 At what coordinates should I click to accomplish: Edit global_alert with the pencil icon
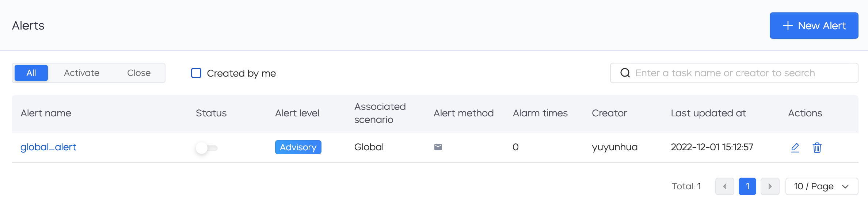(795, 148)
